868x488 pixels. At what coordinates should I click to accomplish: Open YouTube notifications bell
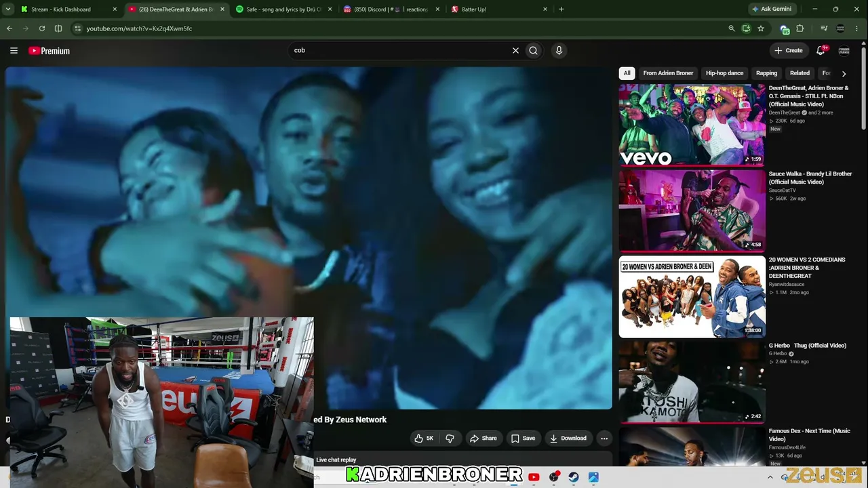(821, 50)
